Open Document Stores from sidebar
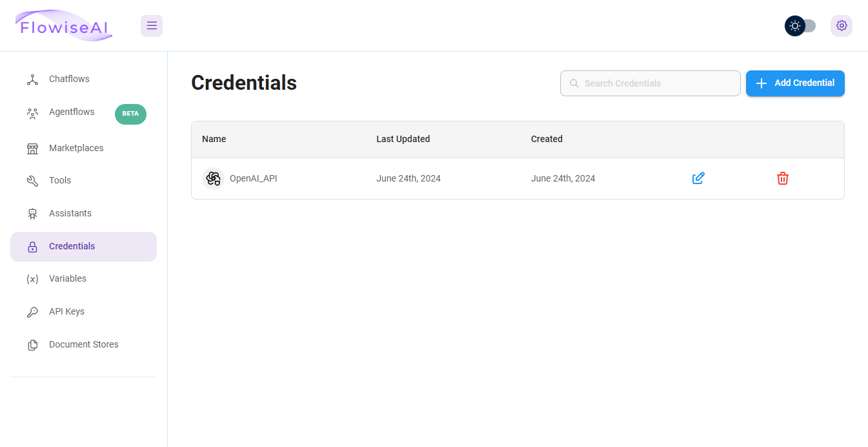 tap(83, 345)
